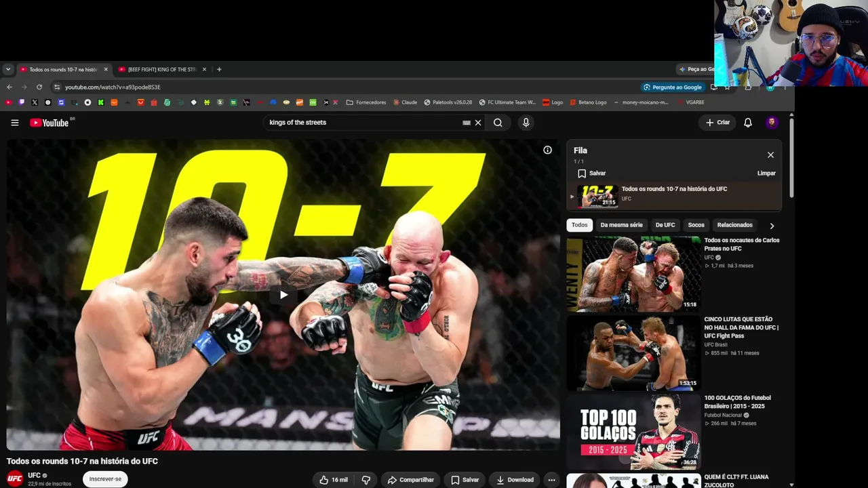The width and height of the screenshot is (868, 488).
Task: Click 'Pergunte ao Google' in the address bar
Action: pos(673,87)
